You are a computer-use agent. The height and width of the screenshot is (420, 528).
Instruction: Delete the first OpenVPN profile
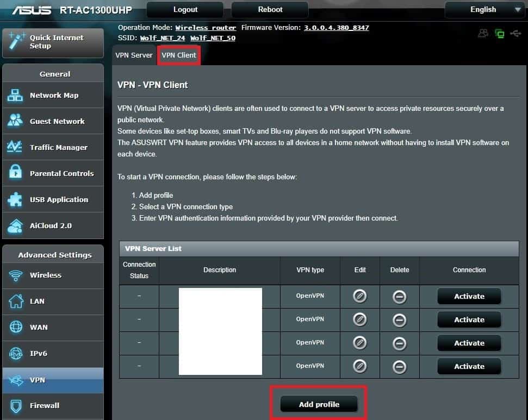click(x=399, y=297)
